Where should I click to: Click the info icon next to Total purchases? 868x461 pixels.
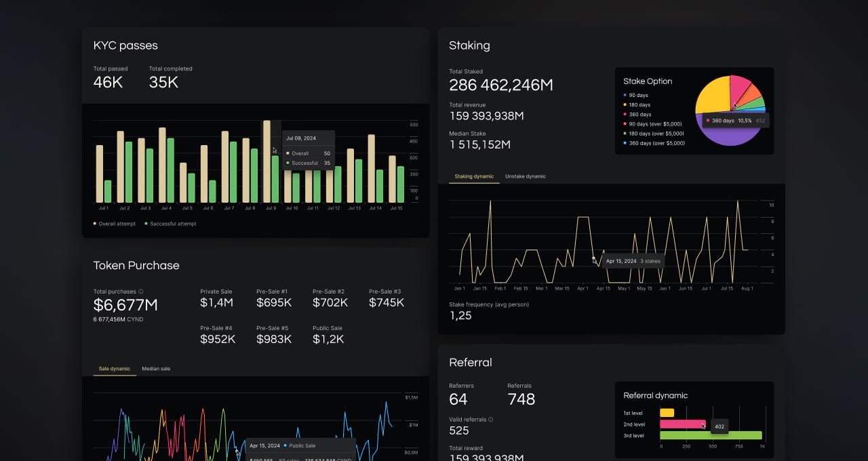click(x=142, y=292)
